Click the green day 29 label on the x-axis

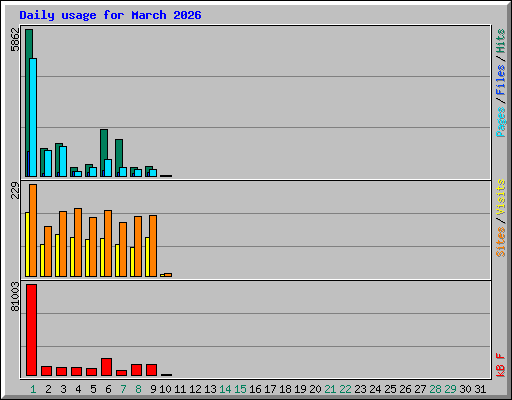(450, 389)
